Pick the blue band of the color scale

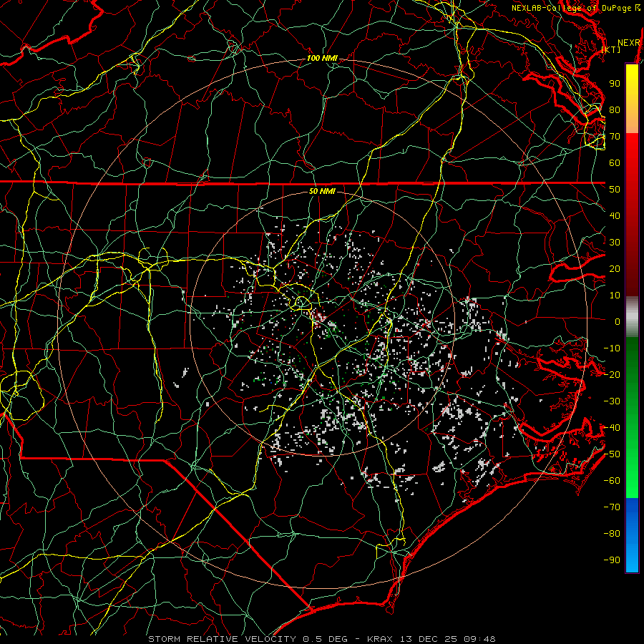pyautogui.click(x=632, y=535)
